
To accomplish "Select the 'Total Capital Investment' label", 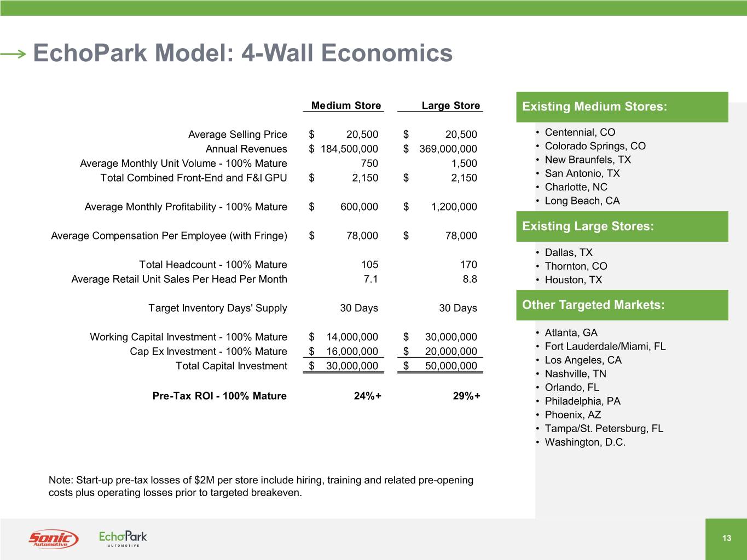I will [231, 366].
